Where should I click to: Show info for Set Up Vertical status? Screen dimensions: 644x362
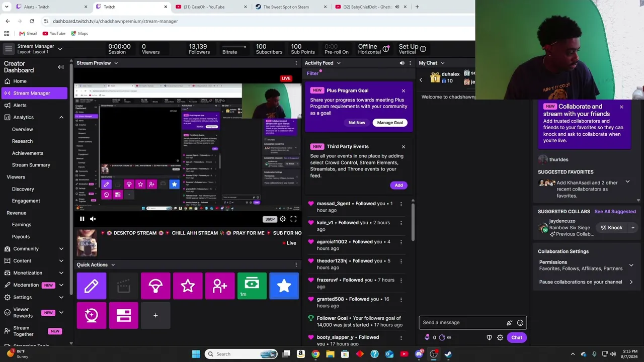[x=423, y=49]
